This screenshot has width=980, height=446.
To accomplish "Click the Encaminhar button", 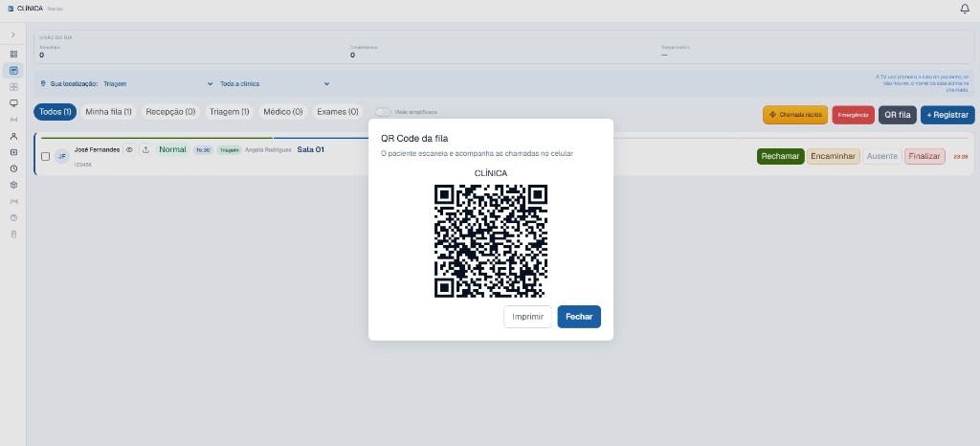I will [834, 157].
